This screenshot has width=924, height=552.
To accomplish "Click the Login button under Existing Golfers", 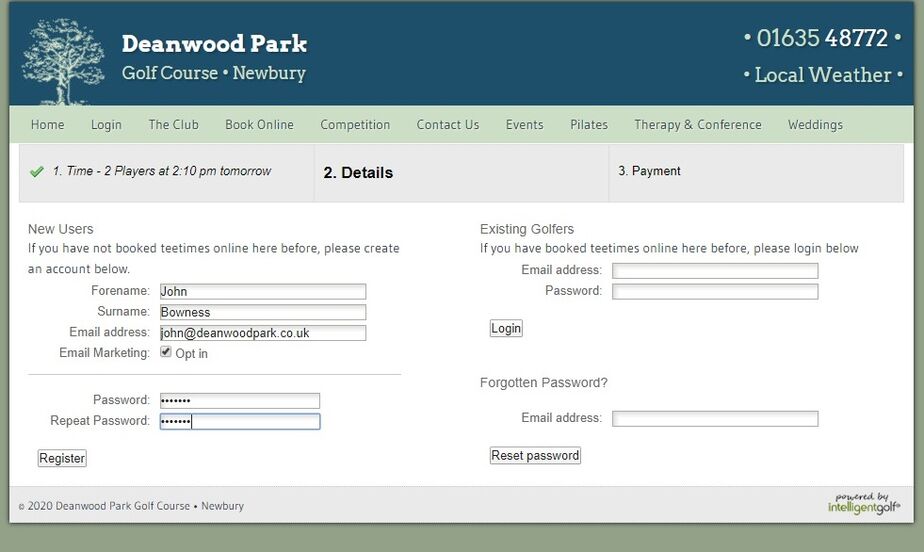I will click(x=506, y=328).
